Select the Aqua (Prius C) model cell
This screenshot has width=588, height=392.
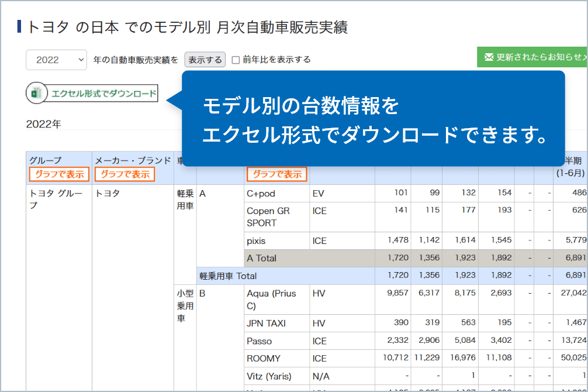click(276, 300)
